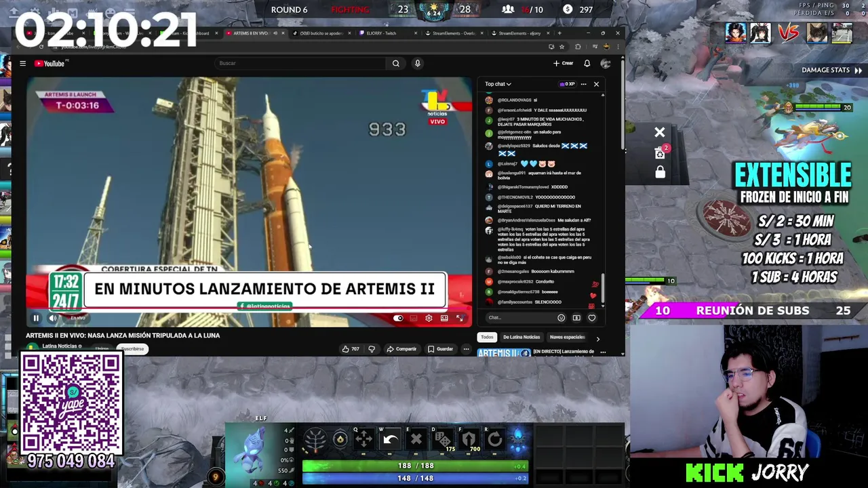This screenshot has width=868, height=488.
Task: Toggle subtitles in the video player
Action: (414, 318)
